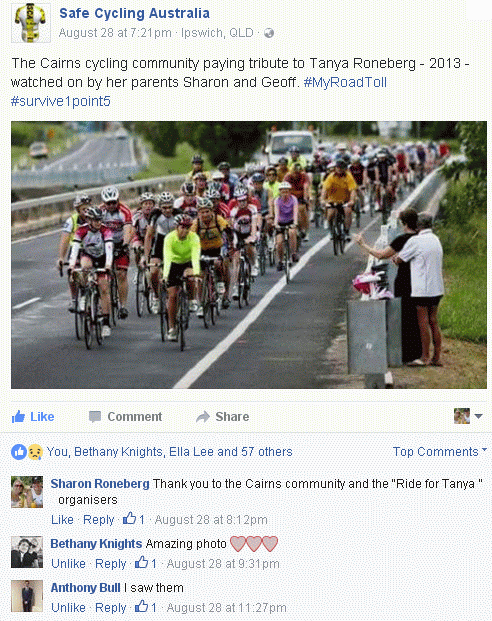Unlike Bethany Knights' comment
492x621 pixels.
[x=68, y=564]
